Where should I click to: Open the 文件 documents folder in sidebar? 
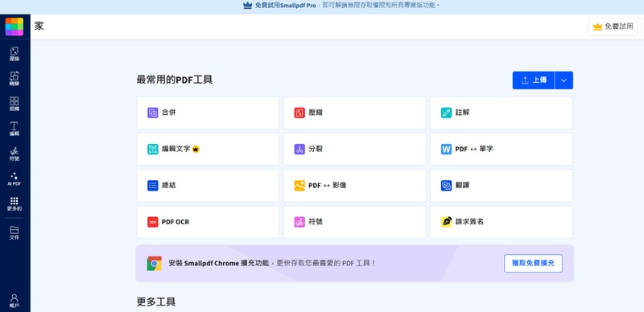pos(14,232)
